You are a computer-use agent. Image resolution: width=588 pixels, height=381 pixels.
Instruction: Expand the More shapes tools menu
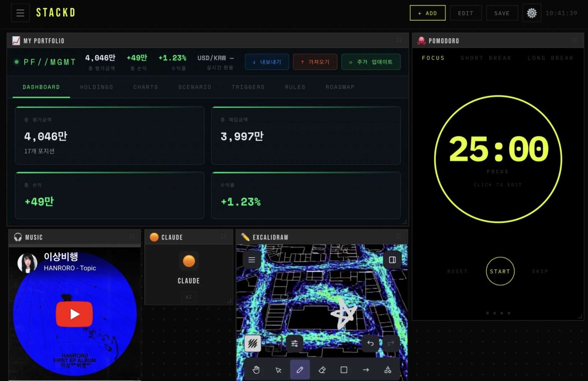point(388,370)
